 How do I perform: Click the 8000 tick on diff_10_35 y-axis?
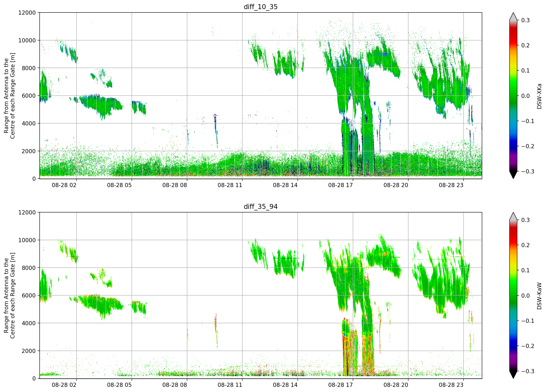coord(29,68)
